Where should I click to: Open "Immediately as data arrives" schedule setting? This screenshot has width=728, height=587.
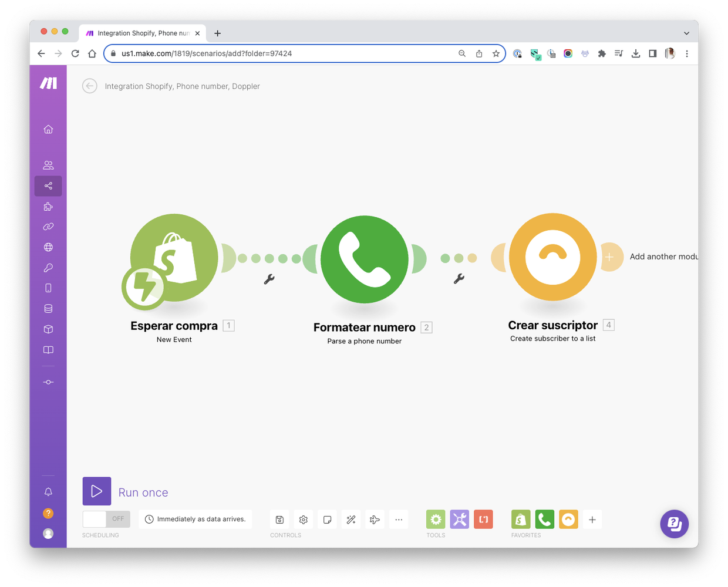coord(196,519)
